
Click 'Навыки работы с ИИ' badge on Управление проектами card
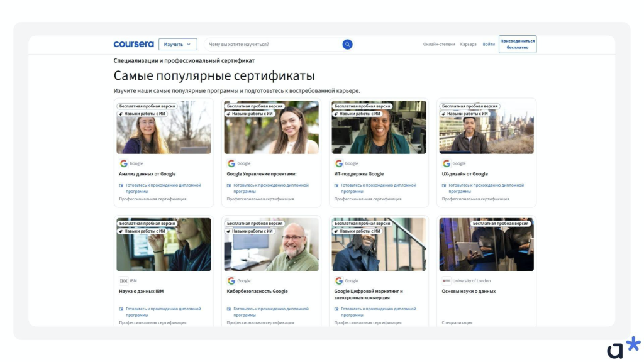click(250, 114)
